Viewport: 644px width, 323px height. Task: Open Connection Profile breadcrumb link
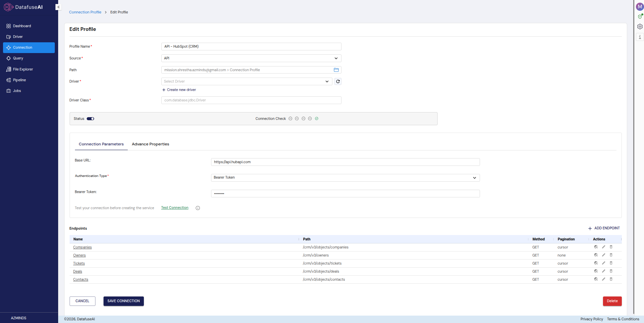[x=85, y=12]
